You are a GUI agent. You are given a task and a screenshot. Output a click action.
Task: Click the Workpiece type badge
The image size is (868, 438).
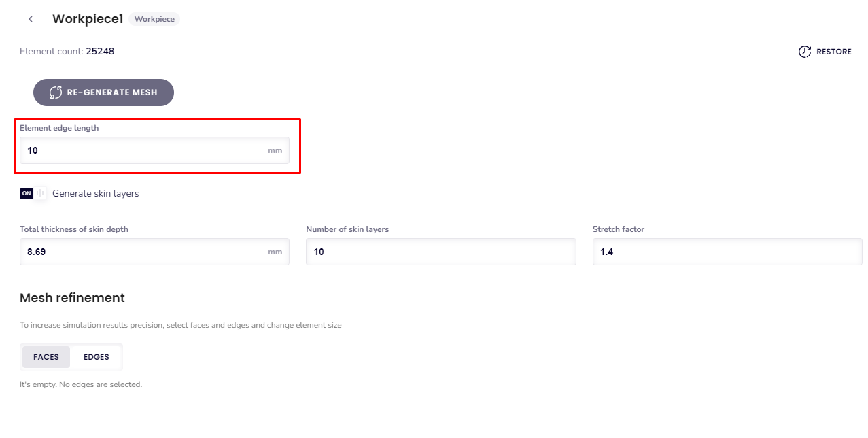[154, 19]
